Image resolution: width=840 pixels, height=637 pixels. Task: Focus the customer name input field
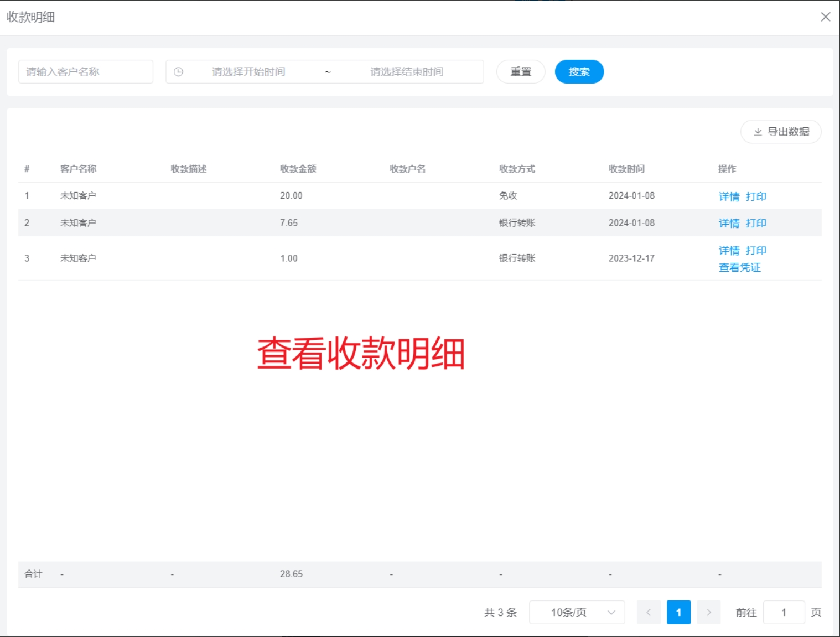(86, 72)
